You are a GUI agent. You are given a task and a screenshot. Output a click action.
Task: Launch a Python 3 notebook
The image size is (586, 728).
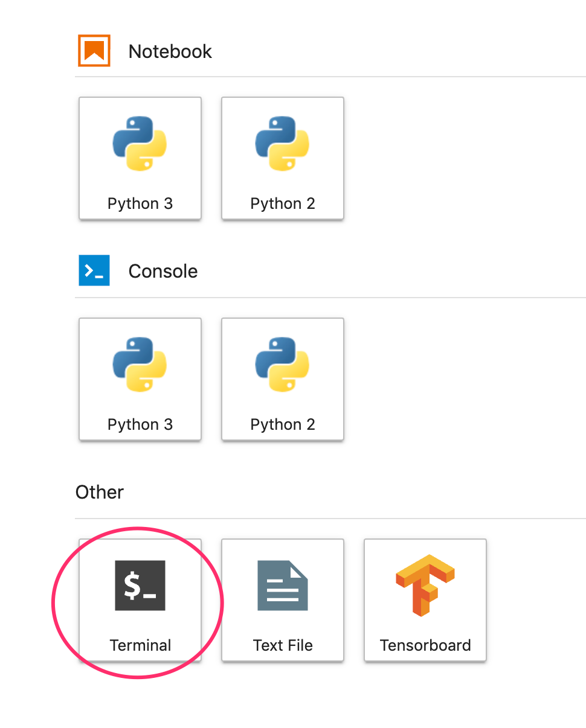(x=140, y=158)
